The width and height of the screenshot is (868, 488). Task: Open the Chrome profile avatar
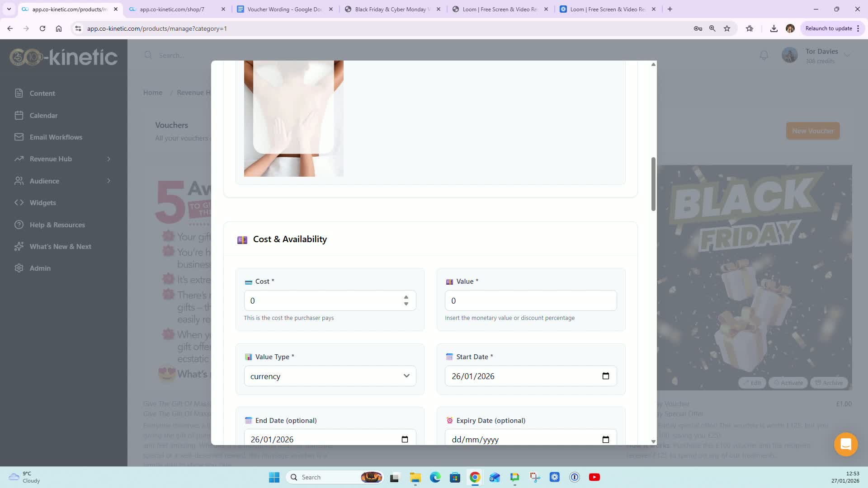coord(790,28)
